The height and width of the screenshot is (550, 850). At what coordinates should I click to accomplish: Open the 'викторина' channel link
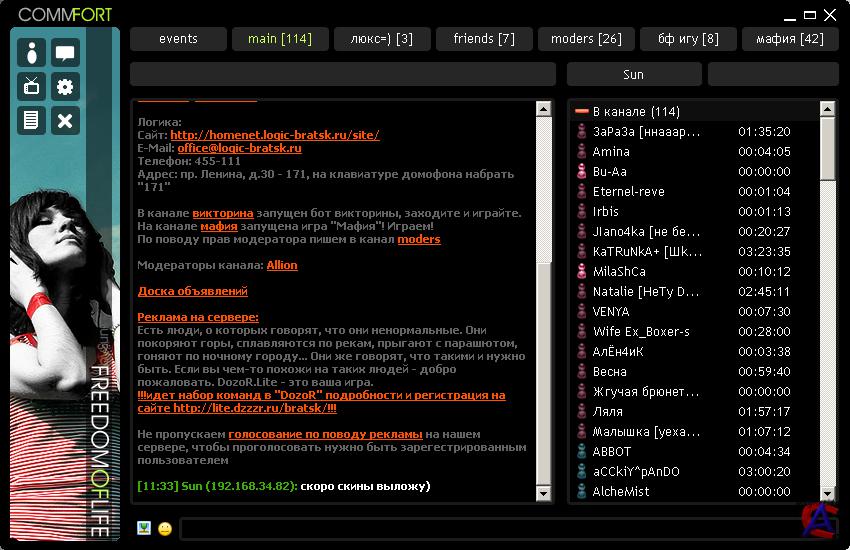pyautogui.click(x=222, y=214)
